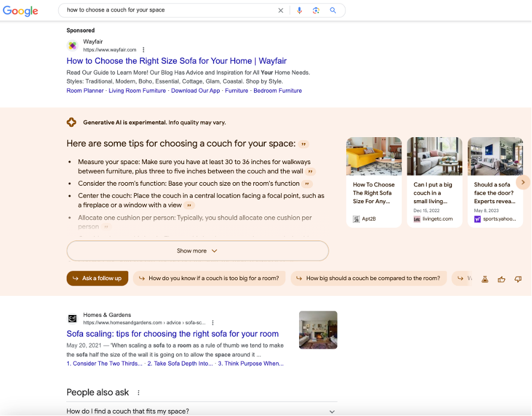Viewport: 532px width, 416px height.
Task: Open citation for room's function tip
Action: coord(307,184)
